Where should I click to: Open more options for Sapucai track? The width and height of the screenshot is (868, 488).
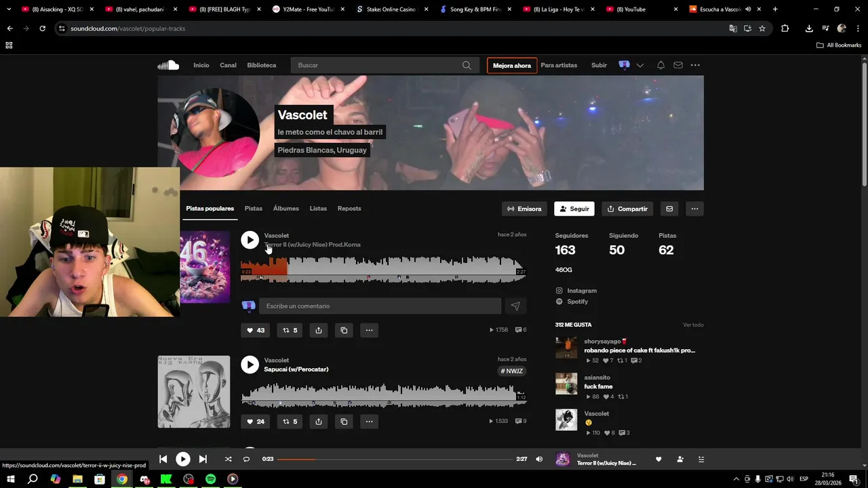[x=369, y=422]
